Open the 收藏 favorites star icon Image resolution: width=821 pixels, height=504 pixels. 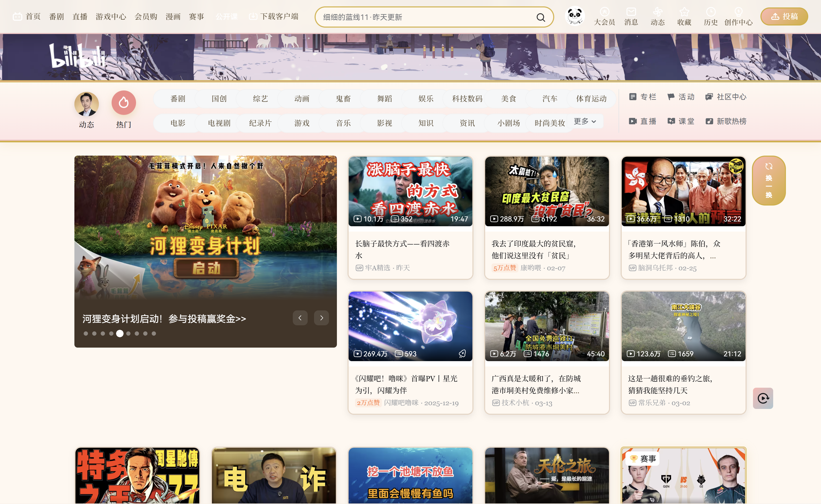click(684, 12)
